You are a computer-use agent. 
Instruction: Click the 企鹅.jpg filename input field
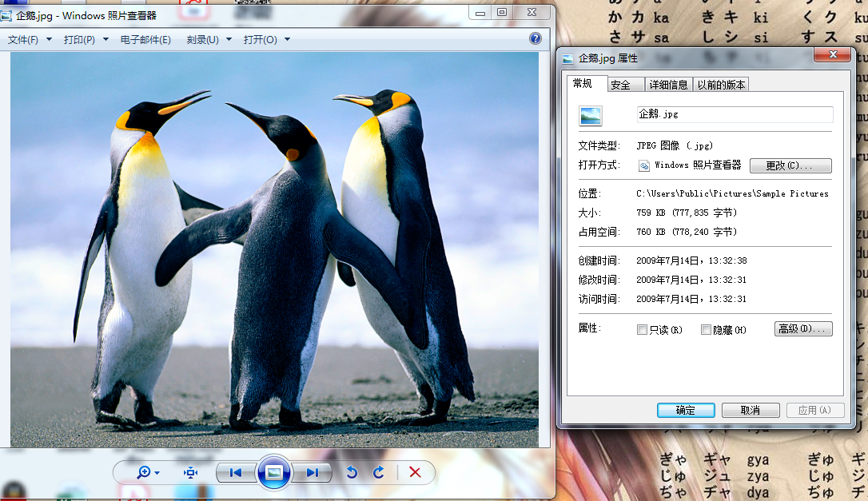735,114
